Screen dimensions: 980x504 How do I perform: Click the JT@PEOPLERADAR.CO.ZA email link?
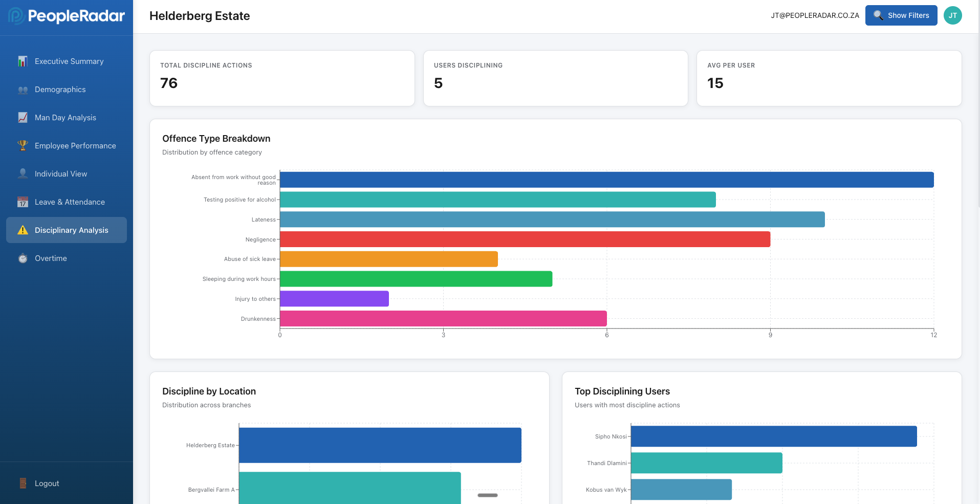click(814, 15)
